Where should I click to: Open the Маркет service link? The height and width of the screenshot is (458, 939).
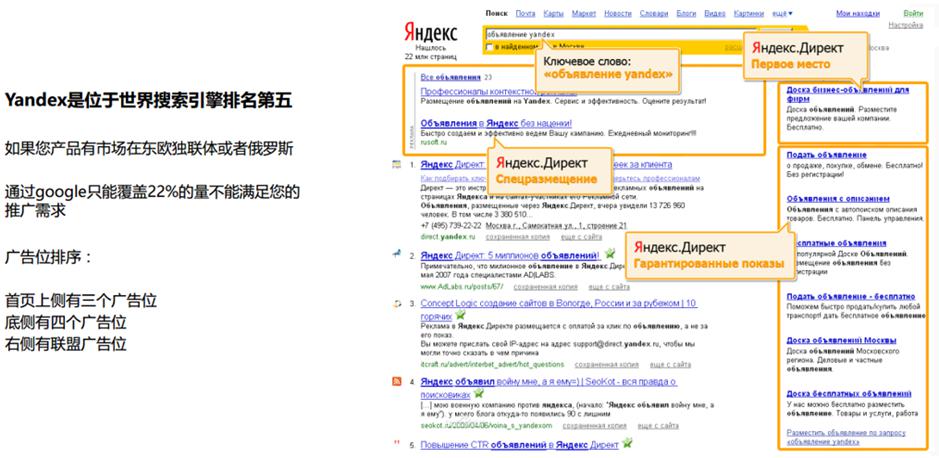[x=583, y=13]
